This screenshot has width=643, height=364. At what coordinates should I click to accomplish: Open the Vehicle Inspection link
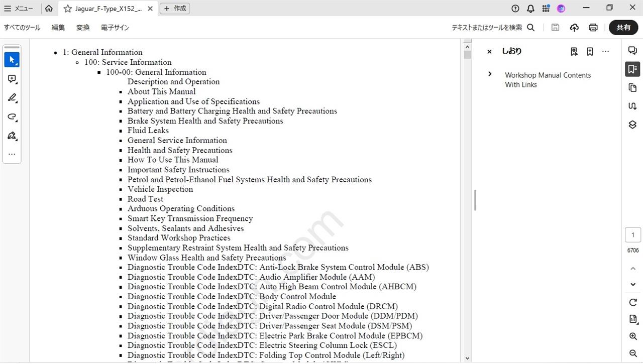(x=160, y=189)
